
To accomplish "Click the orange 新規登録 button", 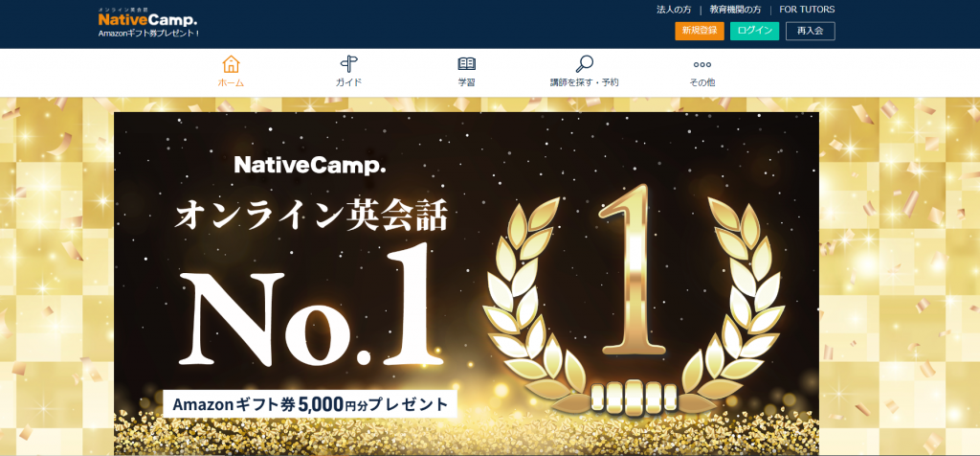I will click(x=700, y=31).
